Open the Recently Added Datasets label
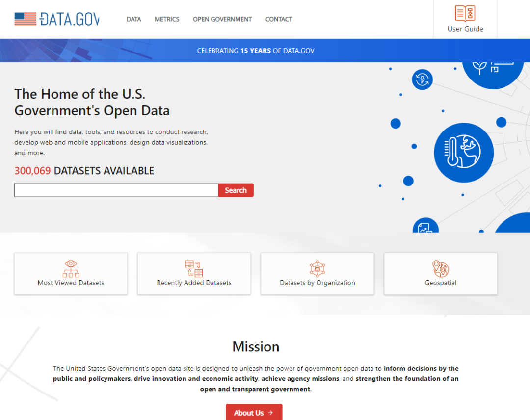The image size is (530, 420). (194, 283)
